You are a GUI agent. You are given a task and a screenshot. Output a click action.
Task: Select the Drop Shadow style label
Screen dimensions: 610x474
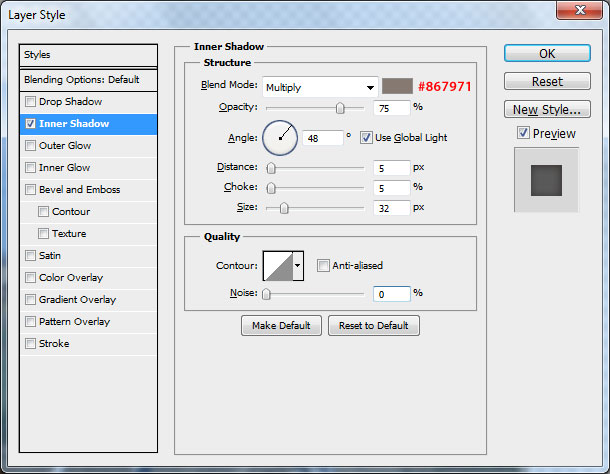[70, 102]
